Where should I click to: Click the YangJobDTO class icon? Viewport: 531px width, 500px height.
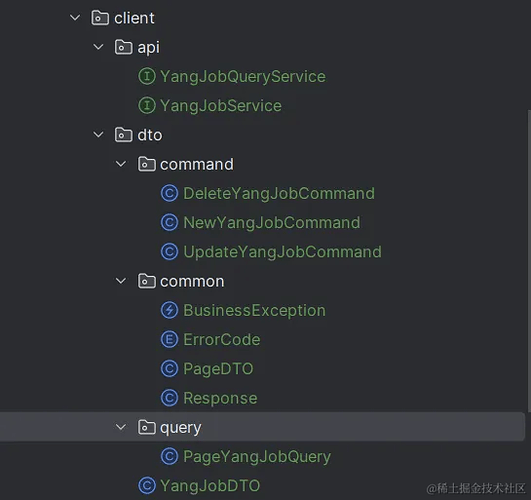[147, 485]
